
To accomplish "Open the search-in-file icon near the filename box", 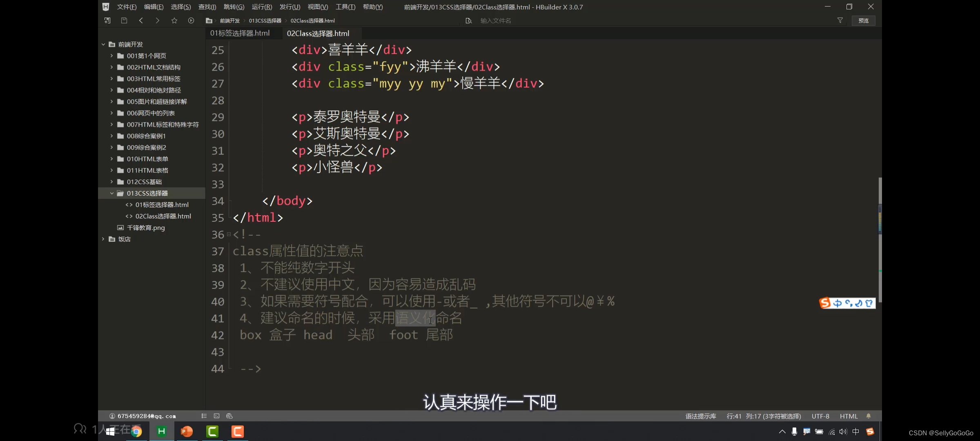I will [x=468, y=20].
